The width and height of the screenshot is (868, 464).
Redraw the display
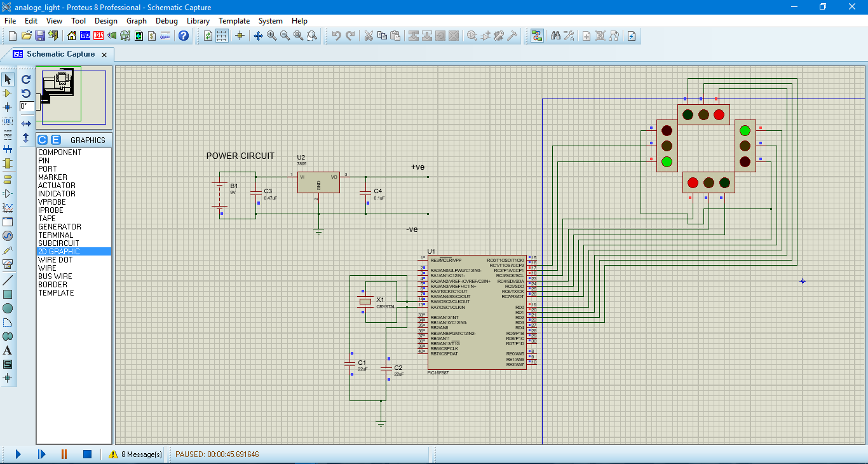[208, 36]
